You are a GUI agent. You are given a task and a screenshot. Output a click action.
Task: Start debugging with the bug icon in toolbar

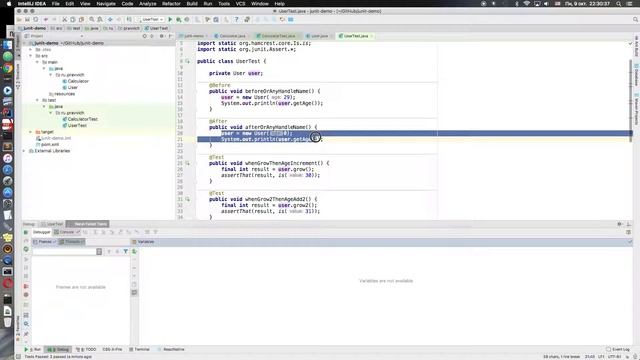[x=178, y=19]
